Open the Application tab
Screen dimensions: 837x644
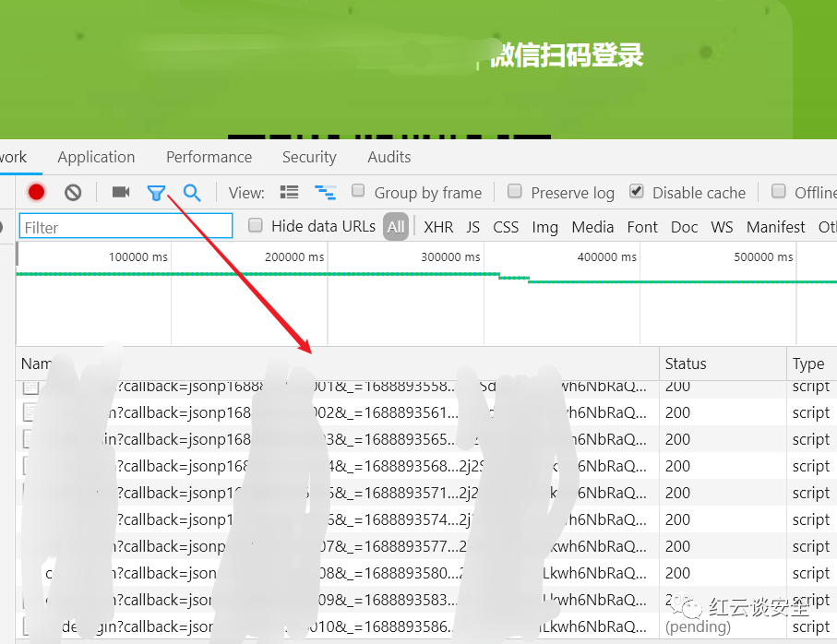[x=96, y=157]
